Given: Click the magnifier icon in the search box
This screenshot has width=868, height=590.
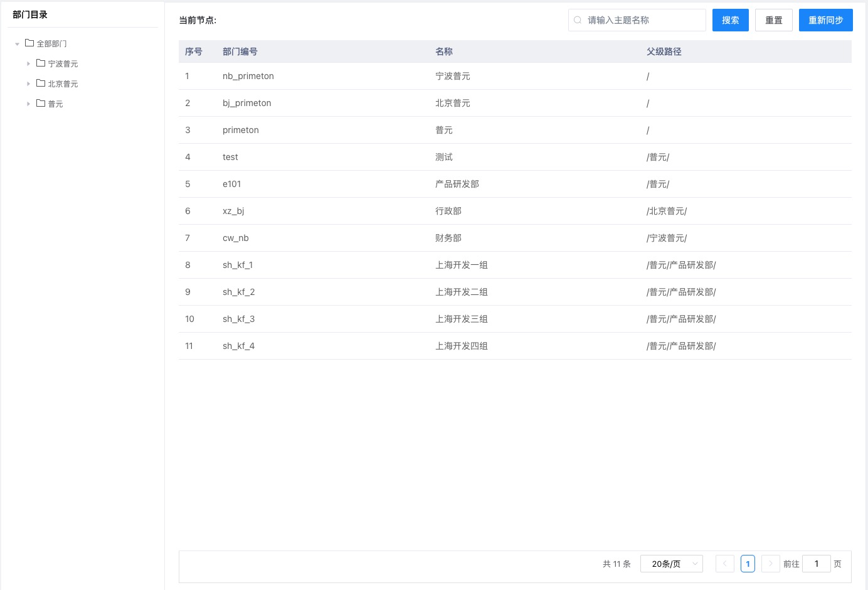Looking at the screenshot, I should pyautogui.click(x=577, y=20).
